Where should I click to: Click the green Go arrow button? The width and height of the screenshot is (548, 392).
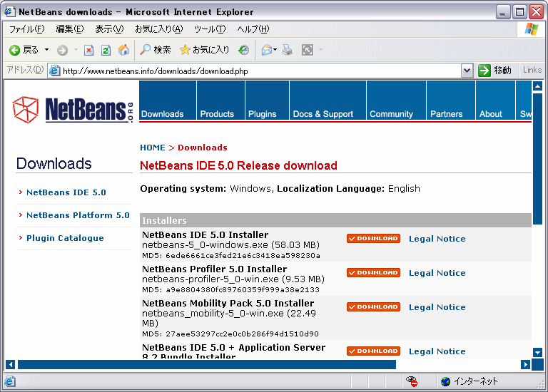[x=484, y=71]
